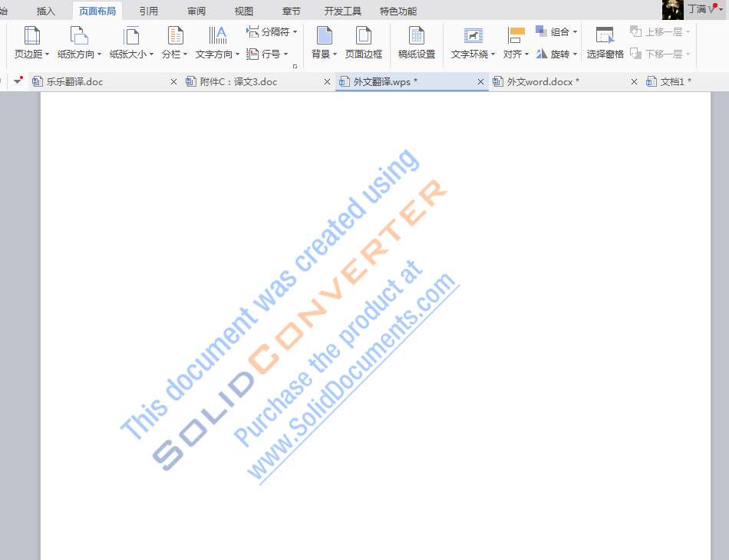Screen dimensions: 729x560
Task: Click the 文字方向 text direction icon
Action: pyautogui.click(x=217, y=36)
